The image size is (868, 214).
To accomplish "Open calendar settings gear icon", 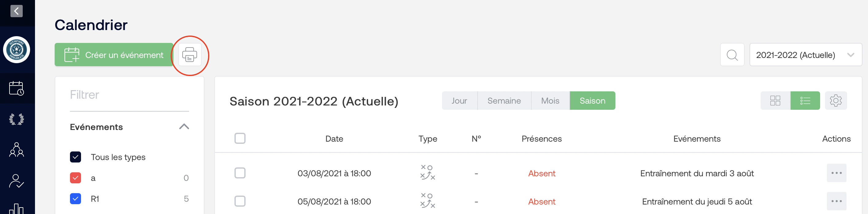I will tap(836, 101).
